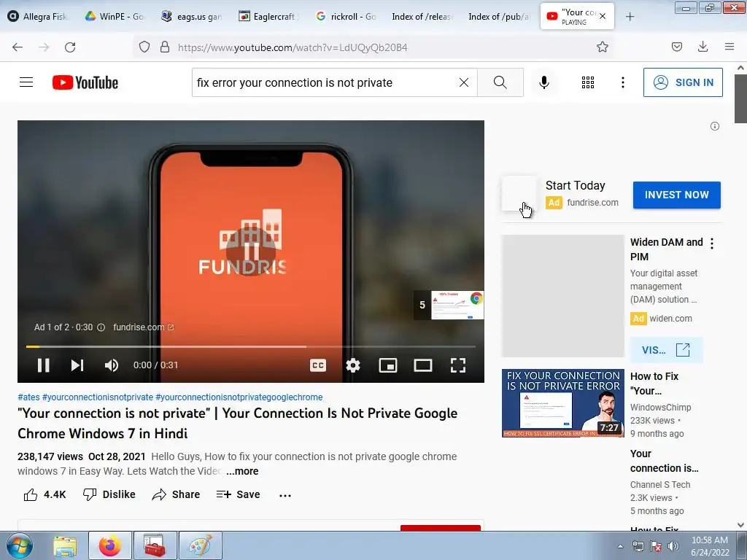Pause the playing ad video
The image size is (747, 560).
pos(43,365)
